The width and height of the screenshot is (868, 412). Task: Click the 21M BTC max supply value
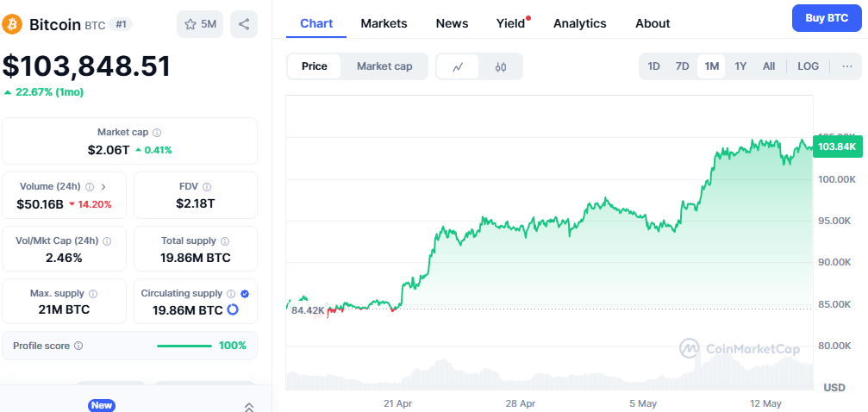[64, 309]
